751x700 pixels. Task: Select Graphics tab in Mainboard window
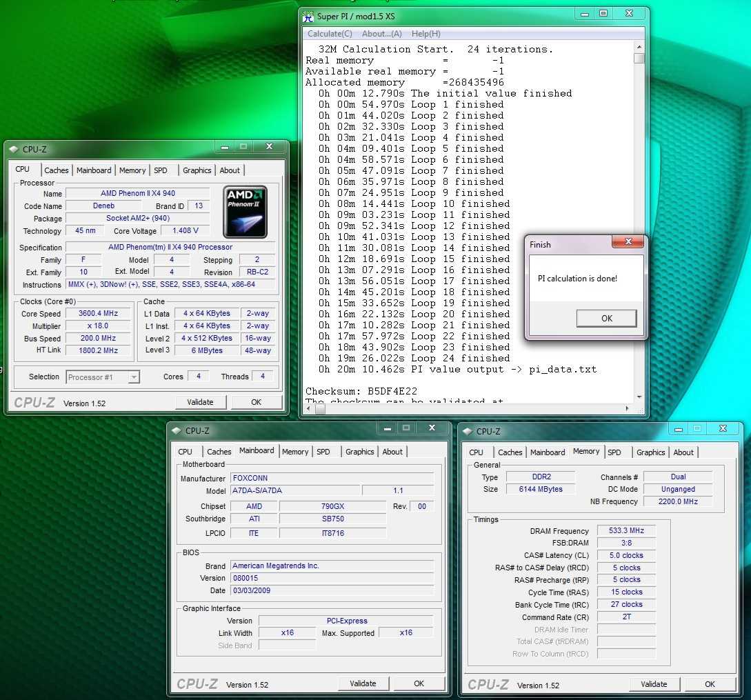(x=360, y=452)
